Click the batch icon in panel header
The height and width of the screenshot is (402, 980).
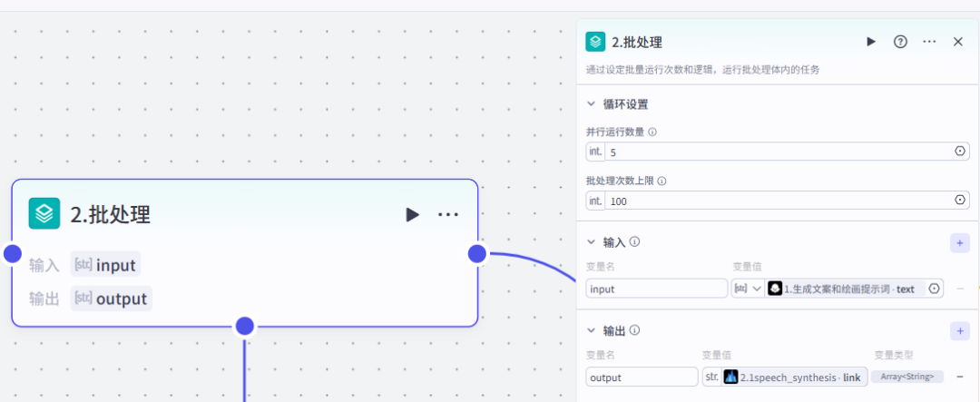(x=595, y=42)
